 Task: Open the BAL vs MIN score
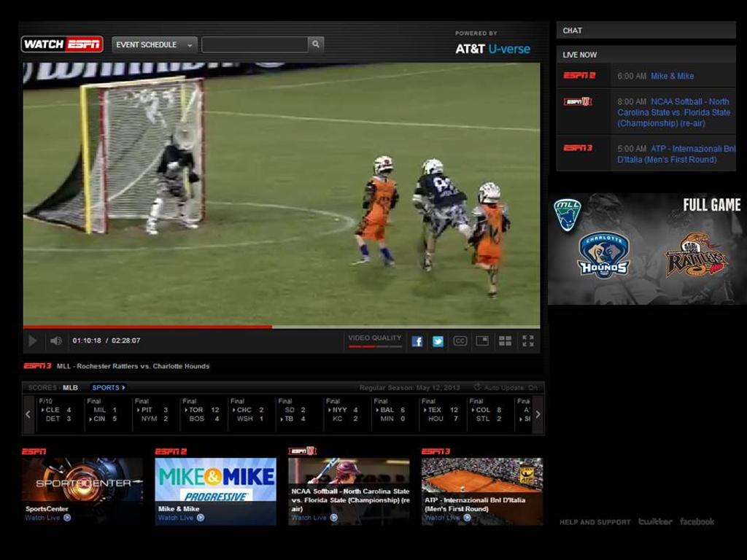pos(392,411)
